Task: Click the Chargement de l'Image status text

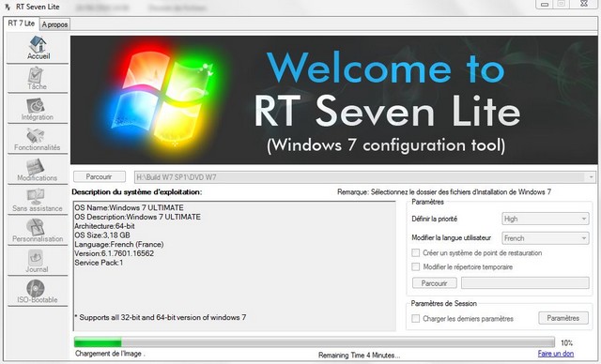Action: click(x=109, y=354)
